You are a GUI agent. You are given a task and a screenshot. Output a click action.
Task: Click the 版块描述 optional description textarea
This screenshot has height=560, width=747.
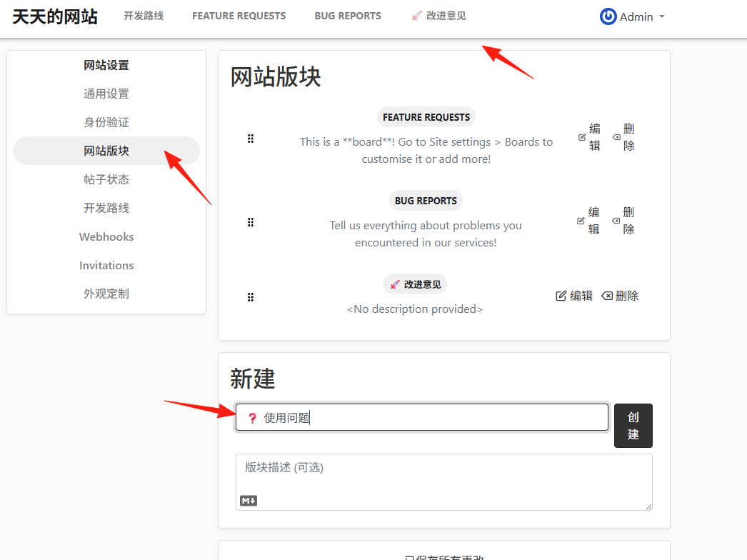pyautogui.click(x=444, y=482)
